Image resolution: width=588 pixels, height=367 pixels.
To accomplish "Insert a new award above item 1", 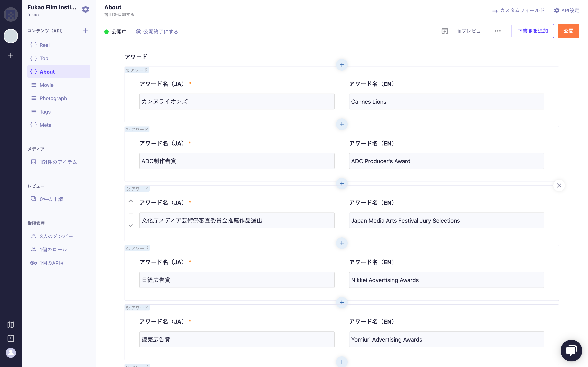I will (342, 65).
